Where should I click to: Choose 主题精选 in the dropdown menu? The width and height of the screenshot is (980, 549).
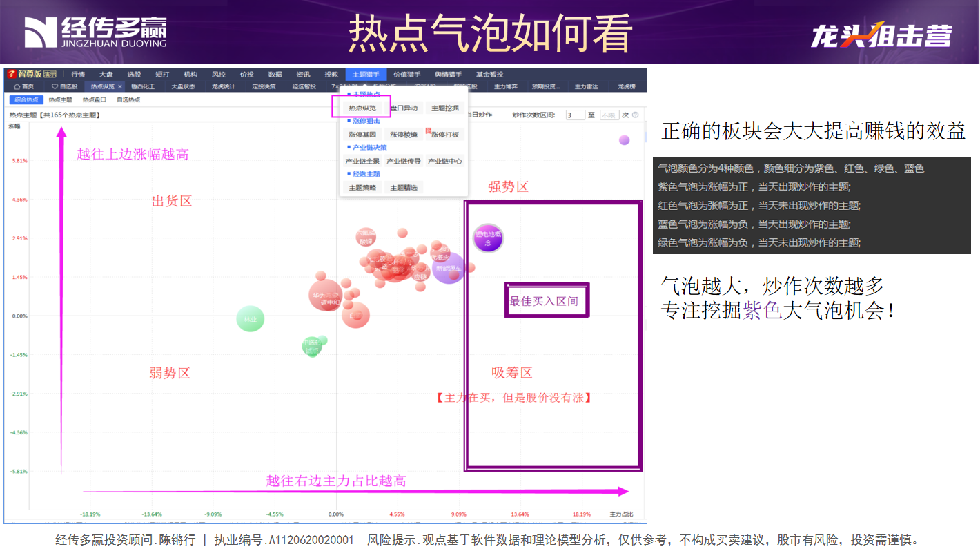[x=404, y=187]
